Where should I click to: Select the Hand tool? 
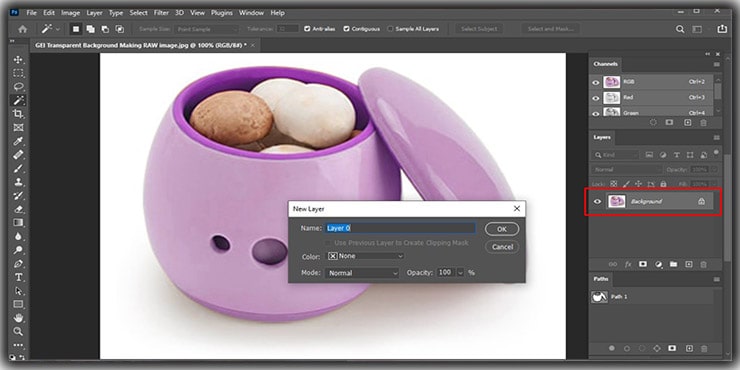pyautogui.click(x=18, y=318)
